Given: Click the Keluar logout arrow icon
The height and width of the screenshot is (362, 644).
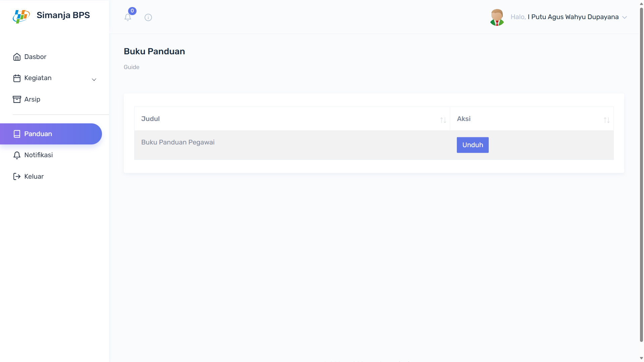Looking at the screenshot, I should pos(17,176).
